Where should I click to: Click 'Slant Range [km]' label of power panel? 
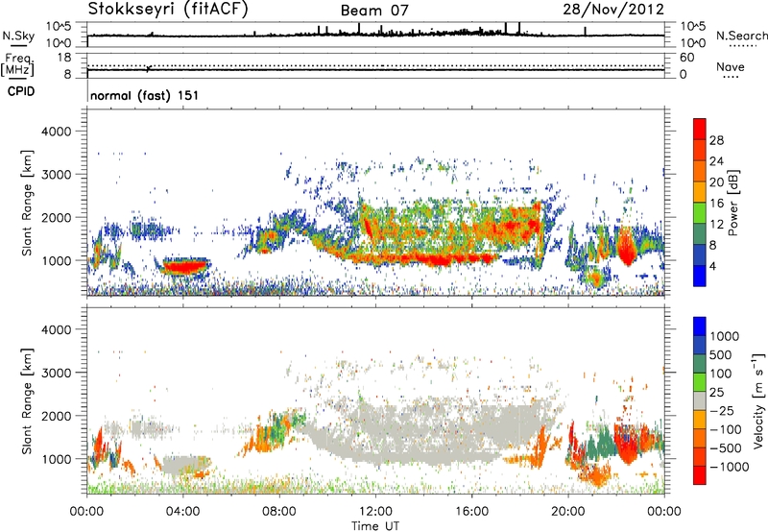pyautogui.click(x=27, y=203)
